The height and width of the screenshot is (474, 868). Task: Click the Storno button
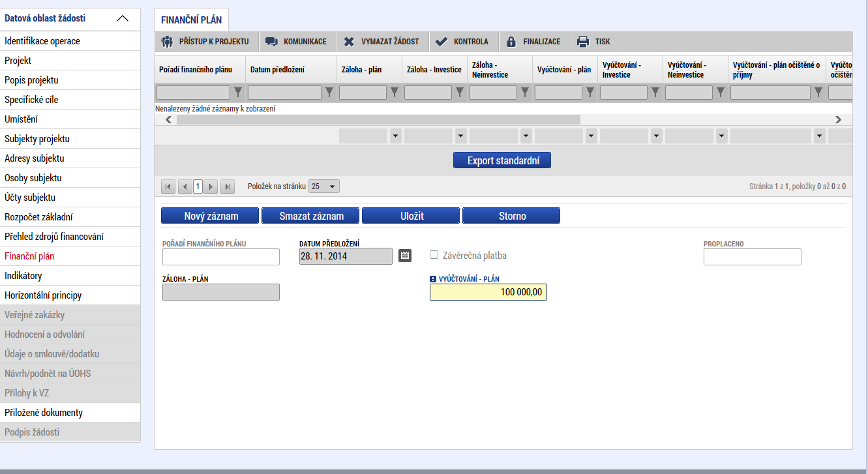tap(512, 216)
